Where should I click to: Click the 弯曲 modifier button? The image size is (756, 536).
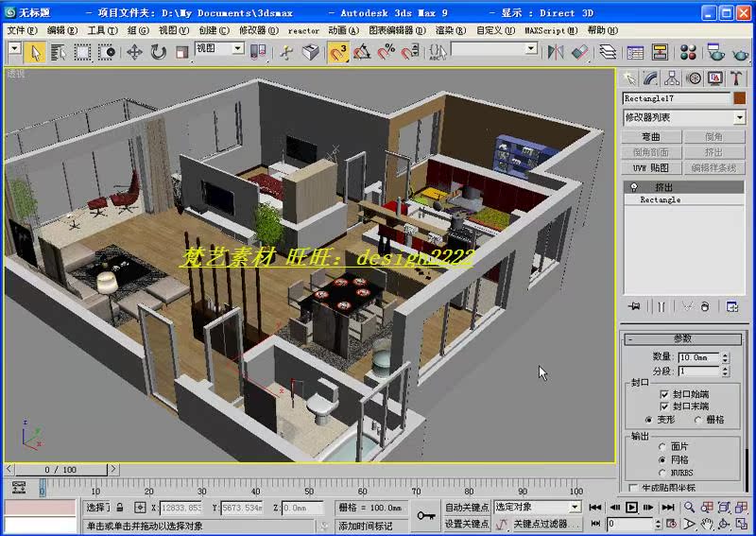(x=651, y=137)
